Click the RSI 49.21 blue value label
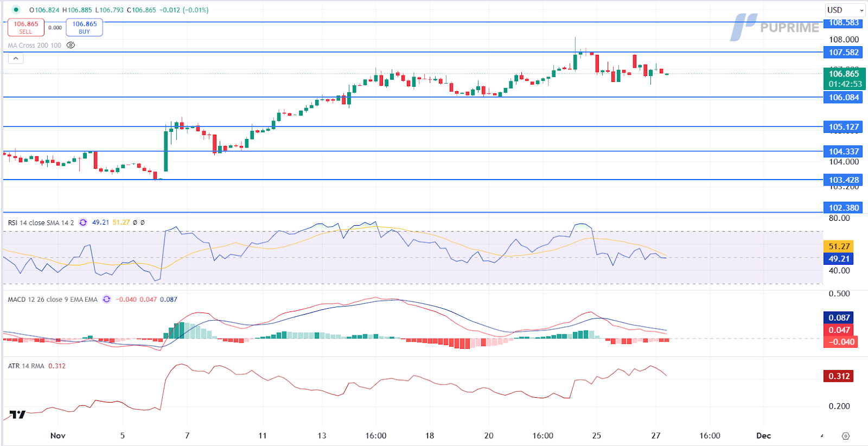 [x=839, y=259]
